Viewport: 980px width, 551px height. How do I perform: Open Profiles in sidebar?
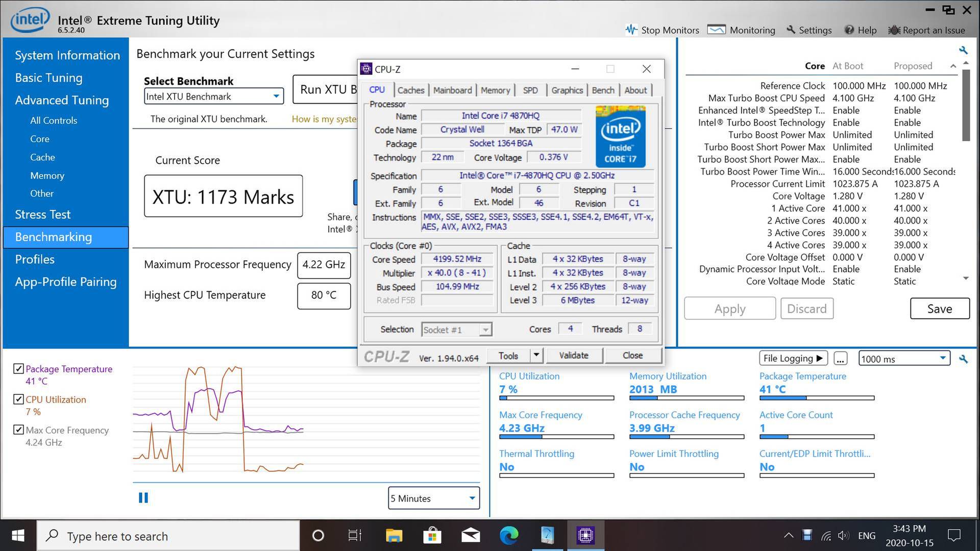(35, 259)
